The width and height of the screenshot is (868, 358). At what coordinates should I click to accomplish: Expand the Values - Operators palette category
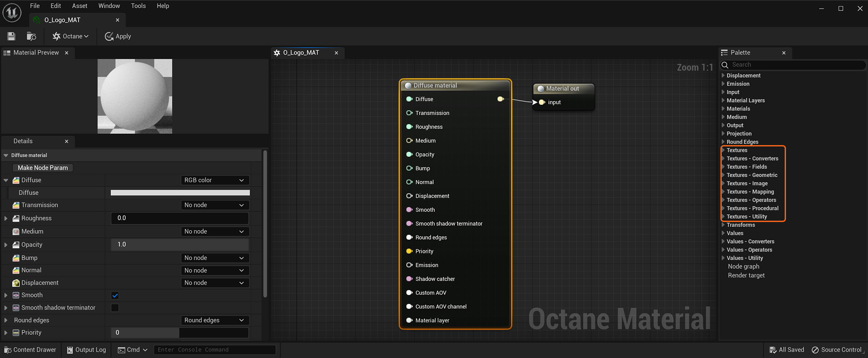coord(723,250)
